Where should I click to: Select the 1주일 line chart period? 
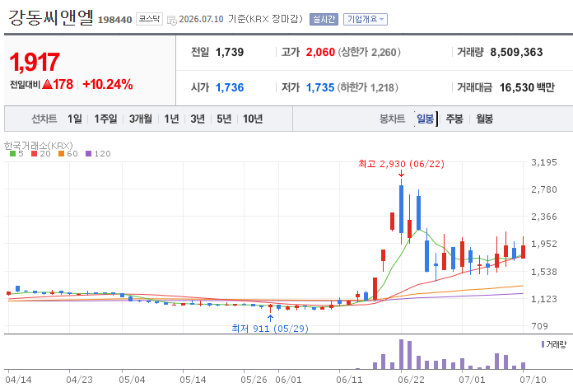[x=105, y=119]
